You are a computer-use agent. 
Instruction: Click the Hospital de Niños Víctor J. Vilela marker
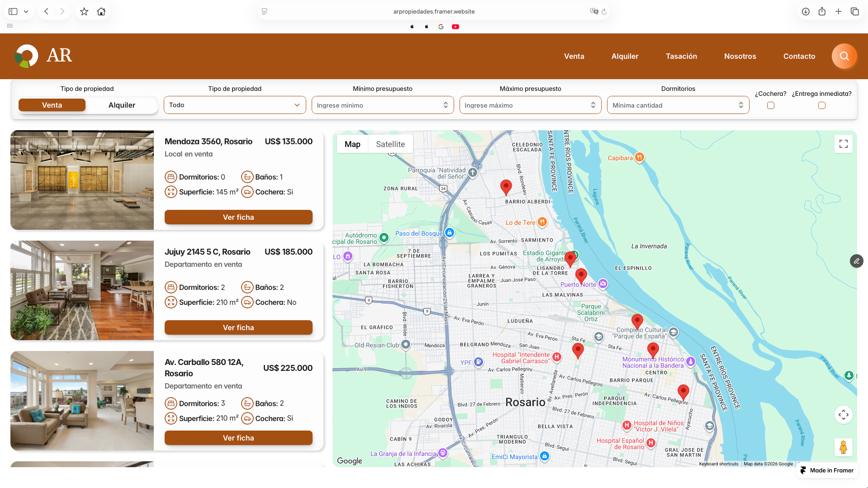(626, 425)
